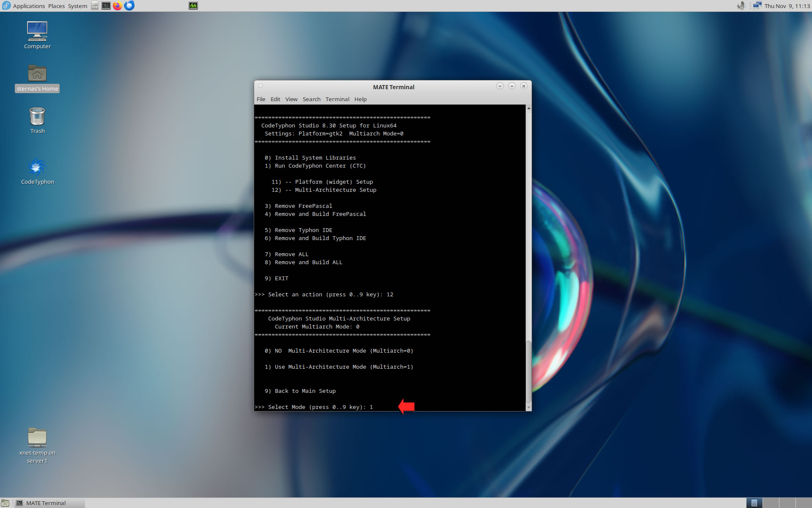Click the MATE Terminal title bar text

click(x=393, y=87)
